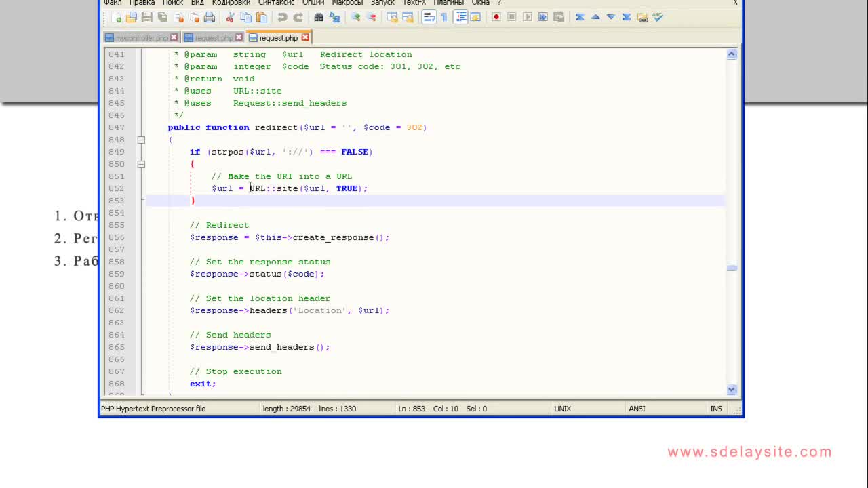Click vertical scrollbar thumb in editor
The height and width of the screenshot is (488, 868).
pyautogui.click(x=732, y=268)
